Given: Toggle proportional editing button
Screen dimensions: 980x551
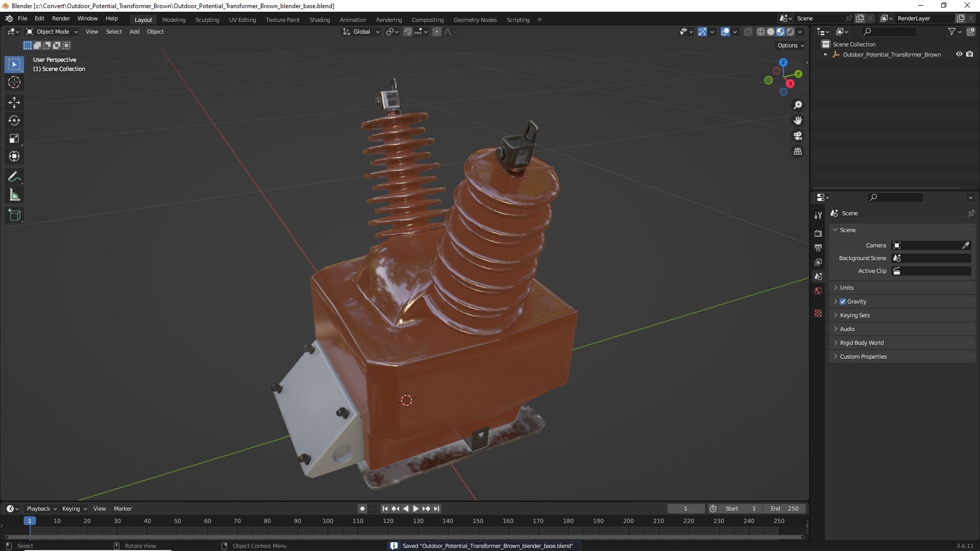Looking at the screenshot, I should point(437,32).
